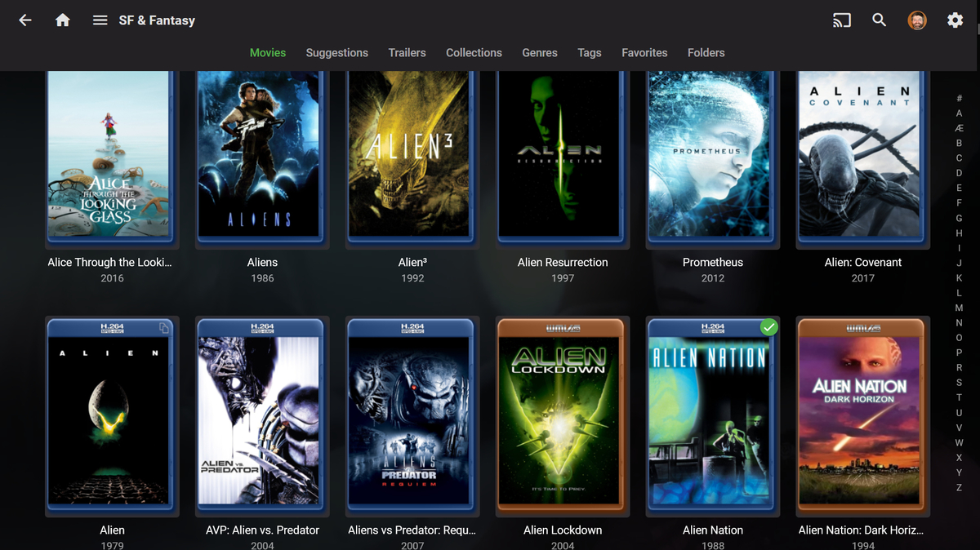Jump to letter A in the alphabet list

pos(959,113)
